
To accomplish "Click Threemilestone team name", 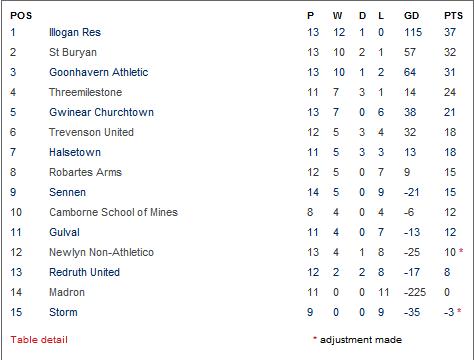I will coord(85,92).
